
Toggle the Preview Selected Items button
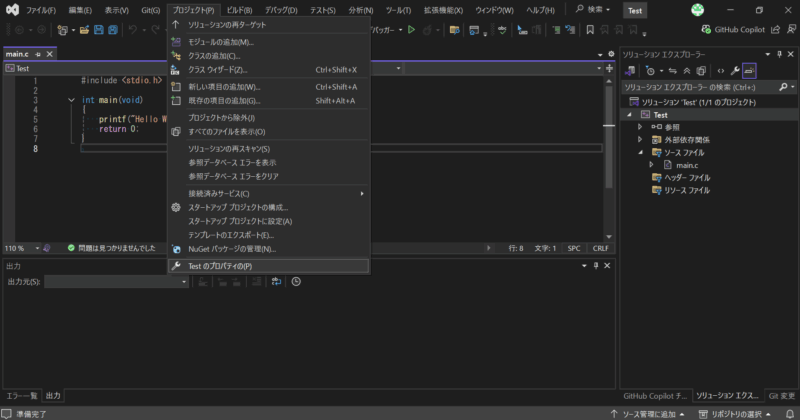click(749, 71)
